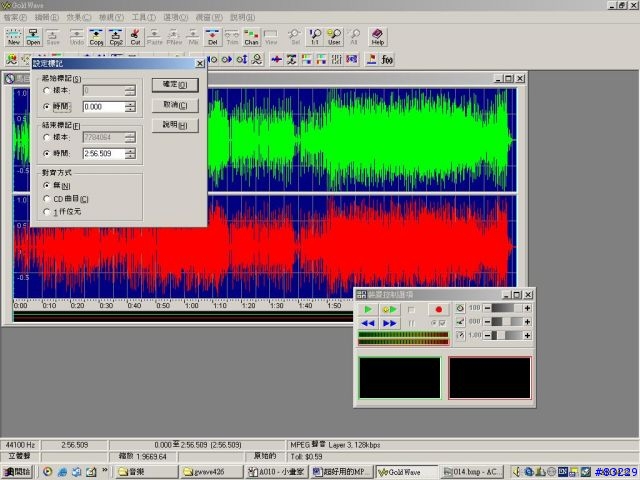Click the minus button of speed row 1.00
Image resolution: width=640 pixels, height=480 pixels.
coord(487,336)
